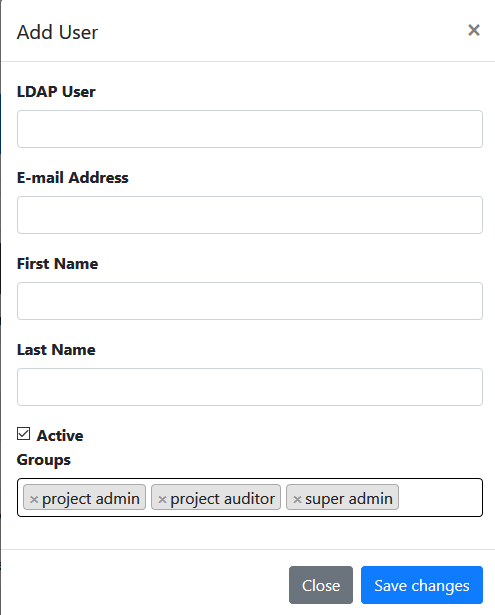Open the Groups selection box empty area
The width and height of the screenshot is (495, 615).
click(x=440, y=497)
